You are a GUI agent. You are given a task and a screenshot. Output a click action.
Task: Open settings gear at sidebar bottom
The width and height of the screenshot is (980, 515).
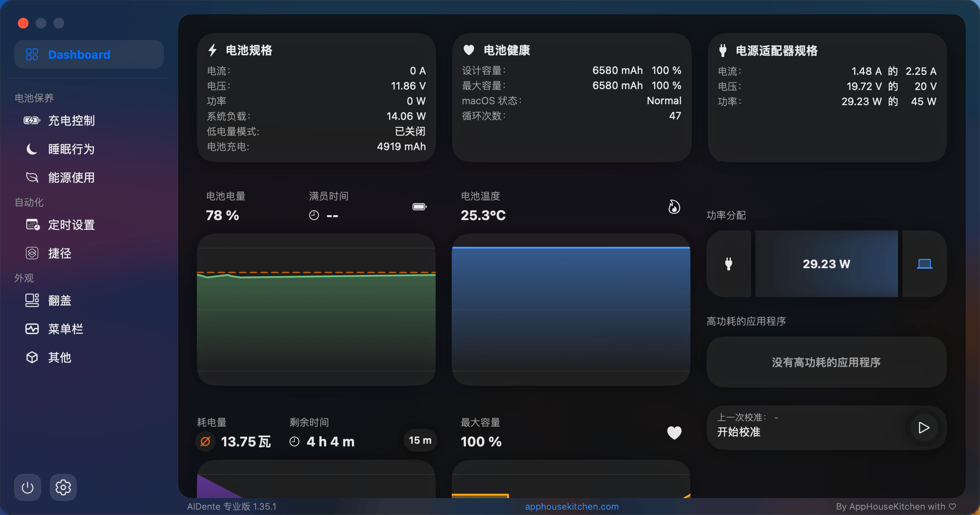(63, 487)
